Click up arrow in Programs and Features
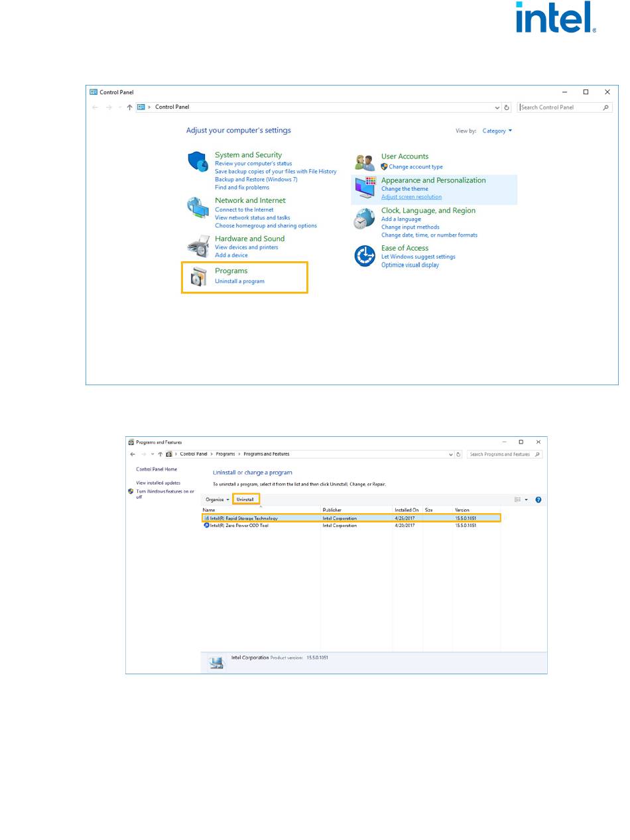Screen dimensions: 630x840 point(160,454)
